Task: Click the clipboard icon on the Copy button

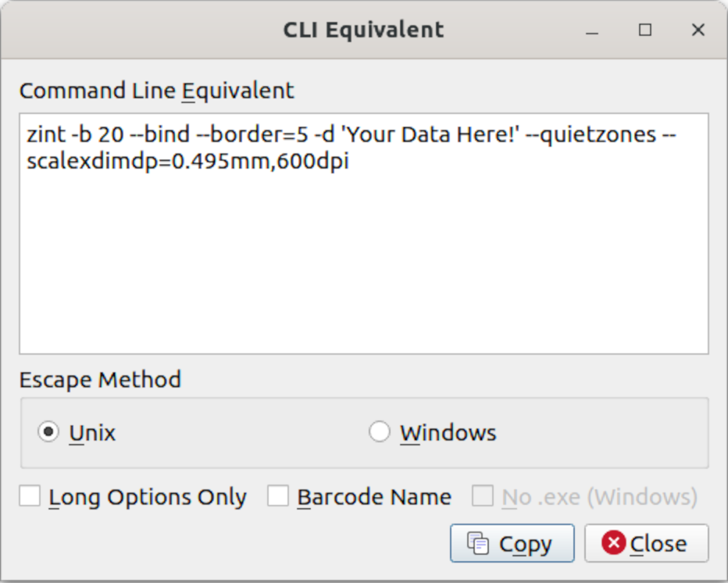Action: [x=478, y=543]
